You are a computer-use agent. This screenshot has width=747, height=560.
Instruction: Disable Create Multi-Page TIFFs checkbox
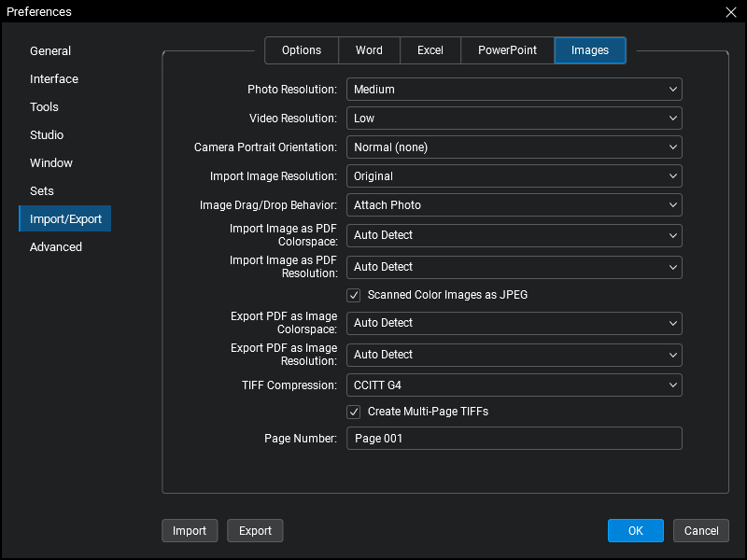[354, 412]
